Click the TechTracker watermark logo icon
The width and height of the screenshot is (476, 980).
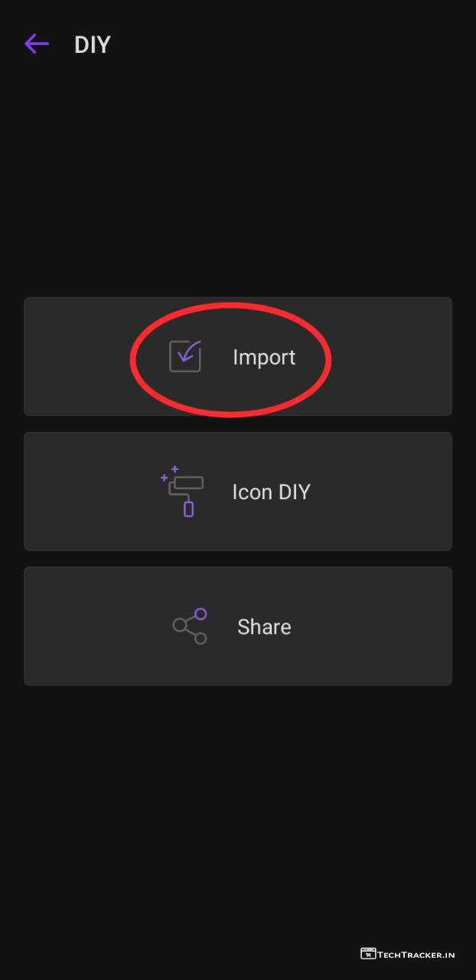pyautogui.click(x=368, y=954)
